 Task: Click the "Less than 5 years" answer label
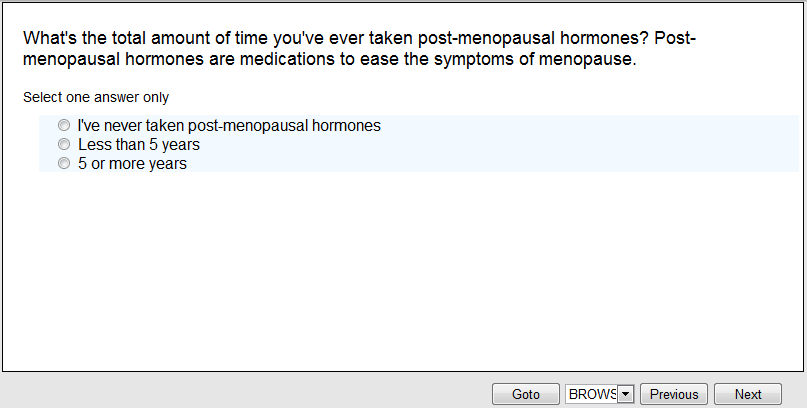pyautogui.click(x=139, y=145)
